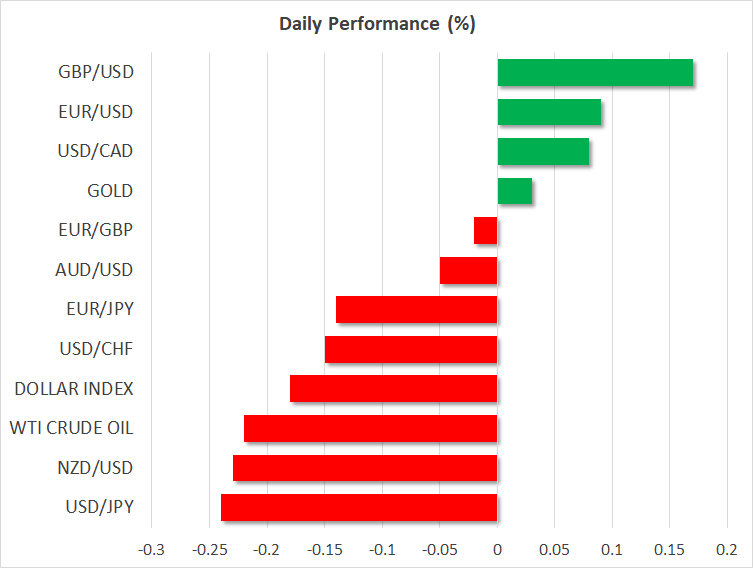Screen dimensions: 753x568
Task: Select the DOLLAR INDEX label text
Action: pyautogui.click(x=74, y=389)
